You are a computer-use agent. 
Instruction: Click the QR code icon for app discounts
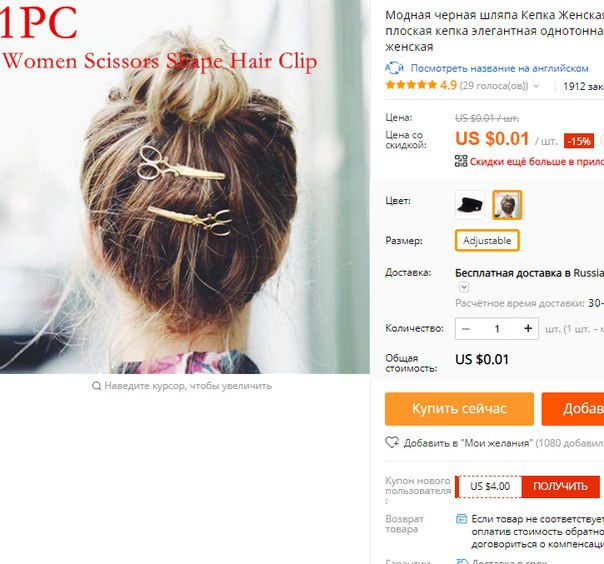[x=461, y=161]
